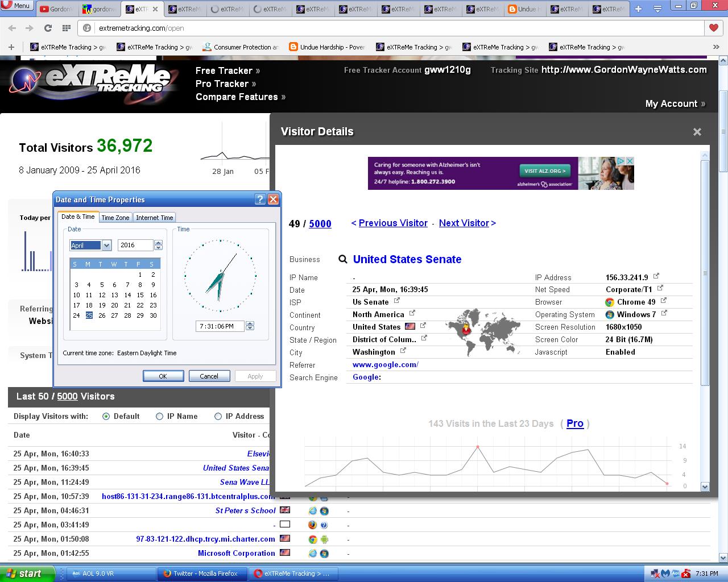728x582 pixels.
Task: Click the browser reload page icon
Action: point(48,28)
